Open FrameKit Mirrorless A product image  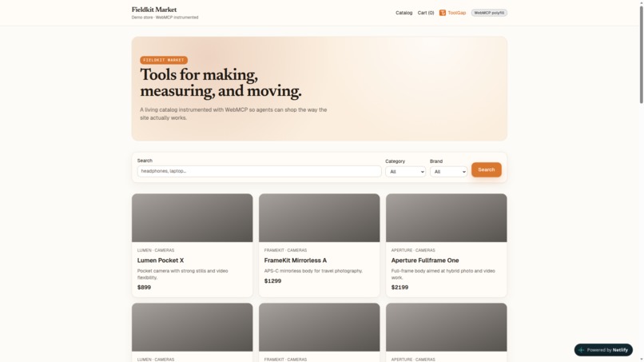click(319, 218)
